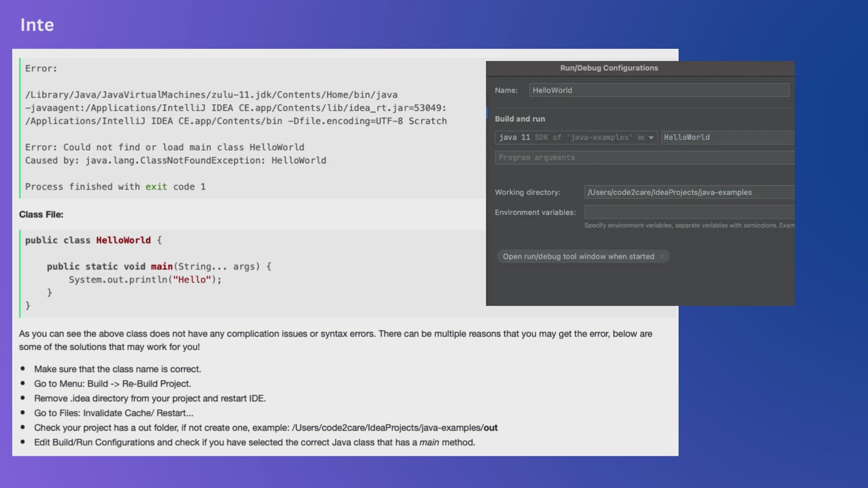Click the 'Open run/debug tool window when started' chip
Screen dimensions: 868x488
[x=578, y=257]
